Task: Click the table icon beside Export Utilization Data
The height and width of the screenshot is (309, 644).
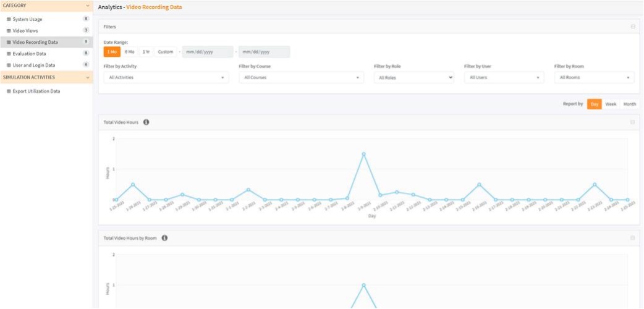Action: point(9,91)
